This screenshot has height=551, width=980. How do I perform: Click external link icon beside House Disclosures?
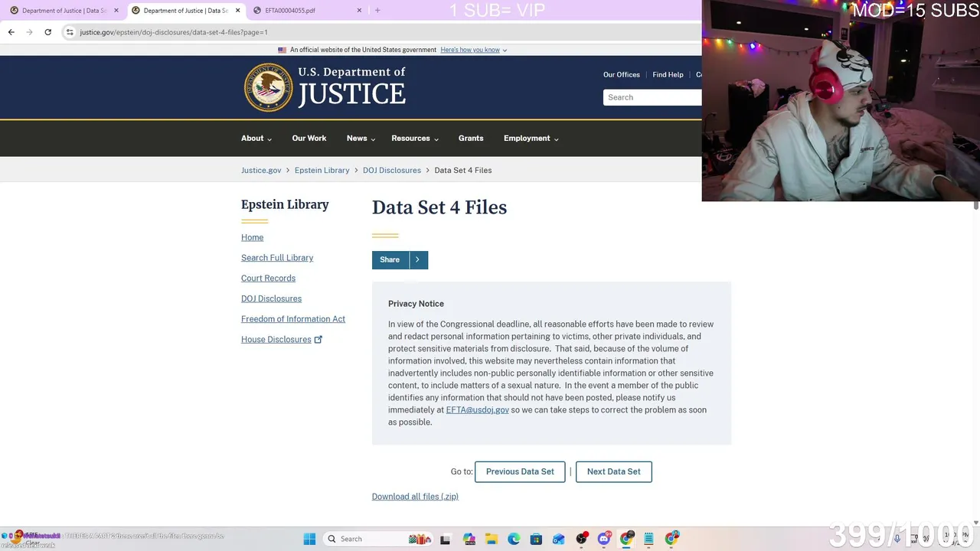click(318, 340)
